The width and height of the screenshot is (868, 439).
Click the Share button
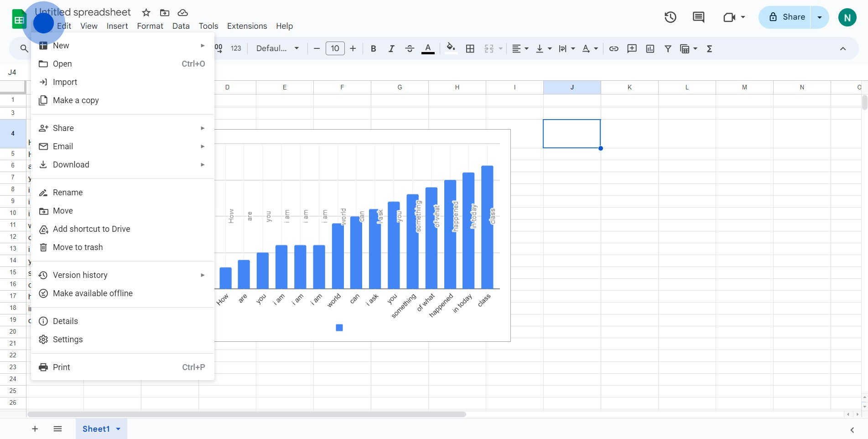787,17
